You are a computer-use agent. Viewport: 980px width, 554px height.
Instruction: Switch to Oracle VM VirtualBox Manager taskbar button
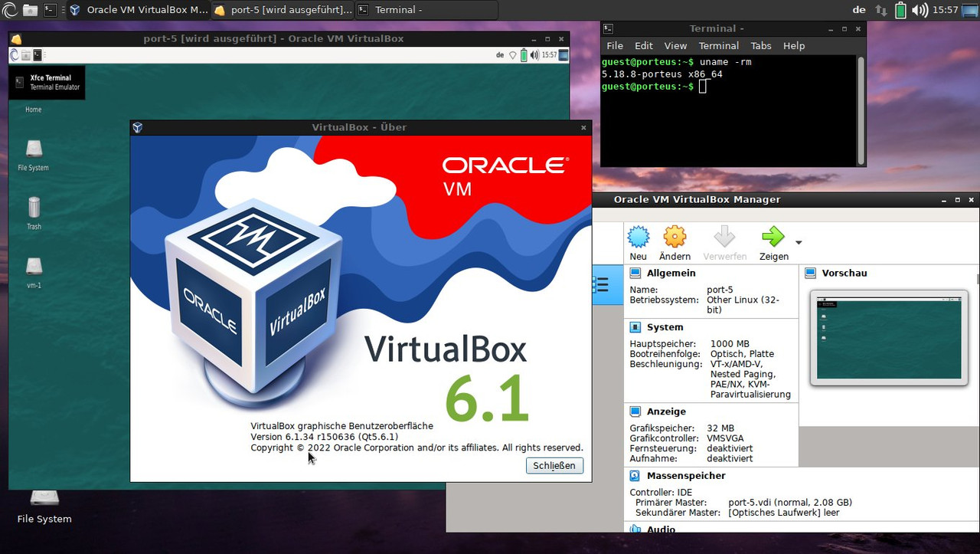[139, 10]
